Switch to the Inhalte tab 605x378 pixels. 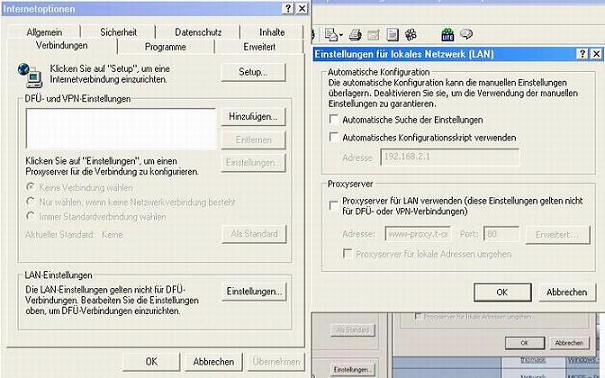click(x=272, y=32)
